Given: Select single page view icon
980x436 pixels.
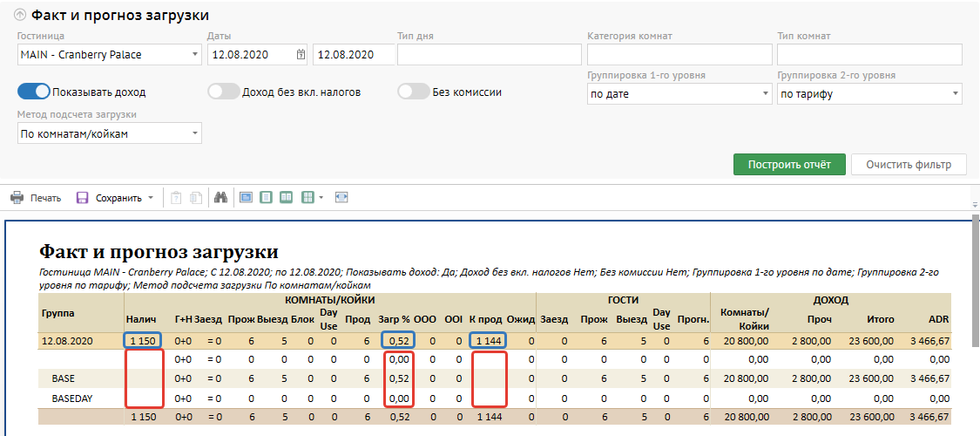Looking at the screenshot, I should click(267, 198).
